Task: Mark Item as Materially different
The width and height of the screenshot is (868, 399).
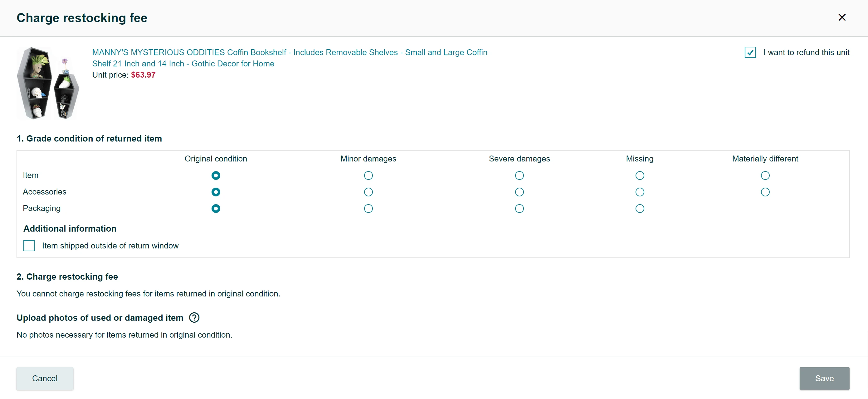Action: [x=765, y=175]
